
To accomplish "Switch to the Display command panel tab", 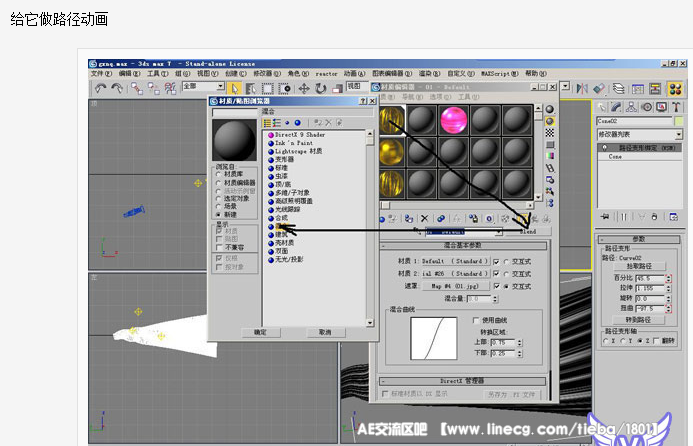I will pyautogui.click(x=662, y=107).
